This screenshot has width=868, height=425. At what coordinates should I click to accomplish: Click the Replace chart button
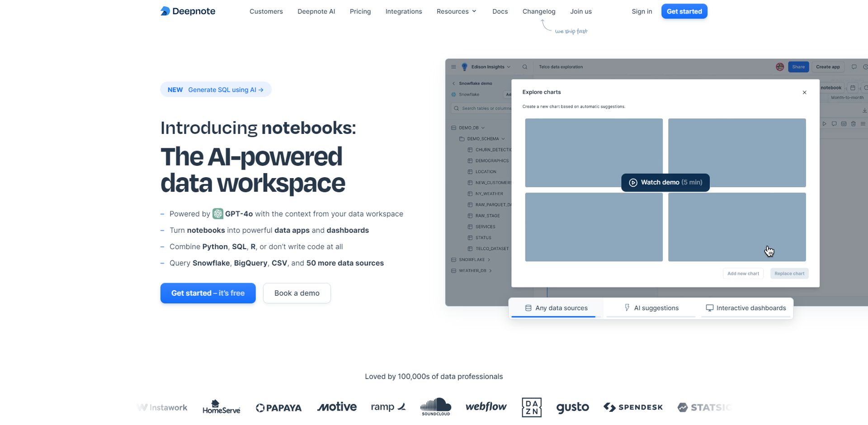point(789,274)
